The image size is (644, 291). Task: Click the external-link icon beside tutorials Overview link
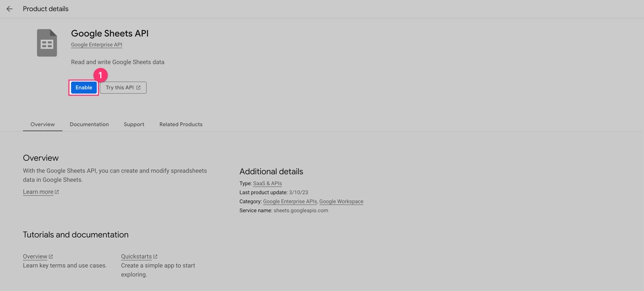[x=51, y=256]
